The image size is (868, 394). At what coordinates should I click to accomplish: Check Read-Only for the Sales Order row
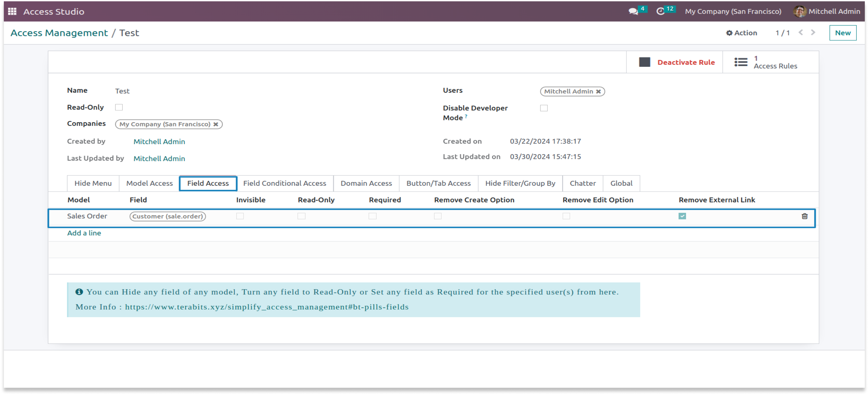point(301,216)
